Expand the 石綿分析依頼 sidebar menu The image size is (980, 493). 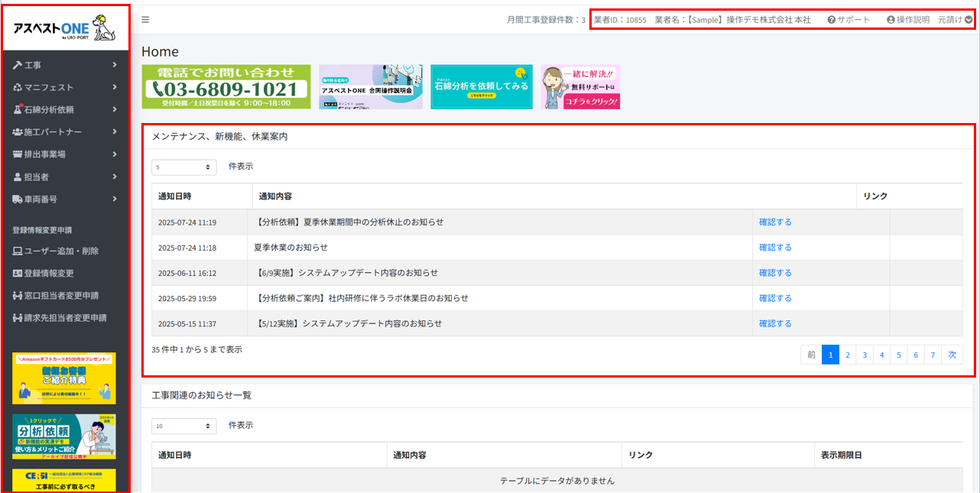pos(64,110)
